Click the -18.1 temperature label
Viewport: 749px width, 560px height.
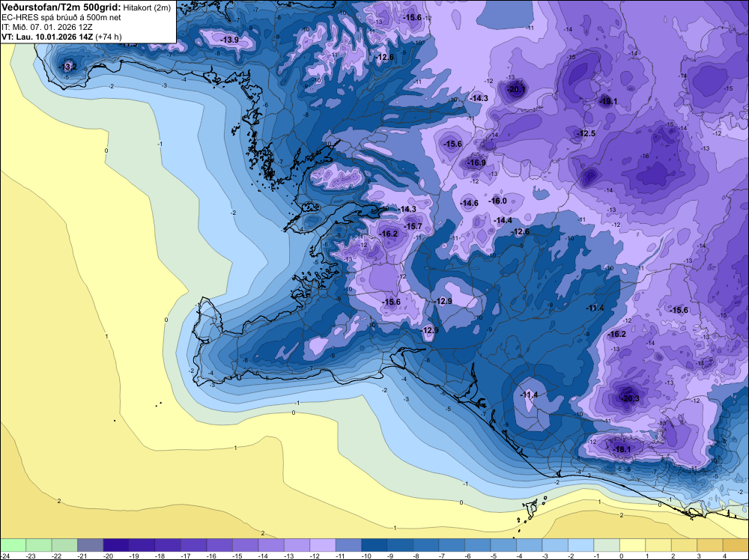[x=622, y=449]
